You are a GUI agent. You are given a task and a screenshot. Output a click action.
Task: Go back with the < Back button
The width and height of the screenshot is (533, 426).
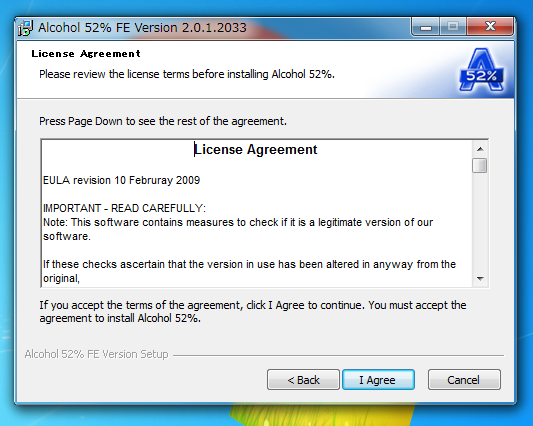click(303, 379)
